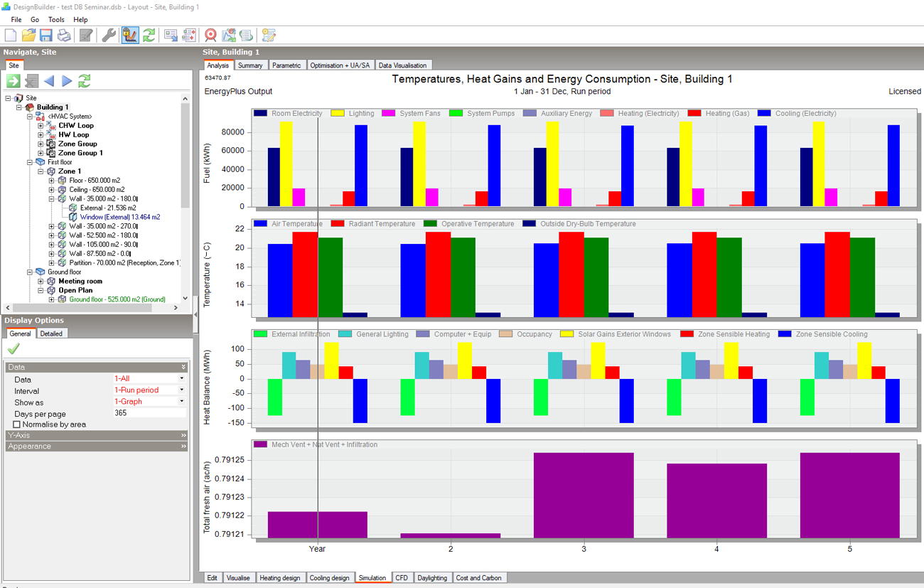Click the block icon beside First floor
Viewport: 924px width, 588px height.
(41, 162)
